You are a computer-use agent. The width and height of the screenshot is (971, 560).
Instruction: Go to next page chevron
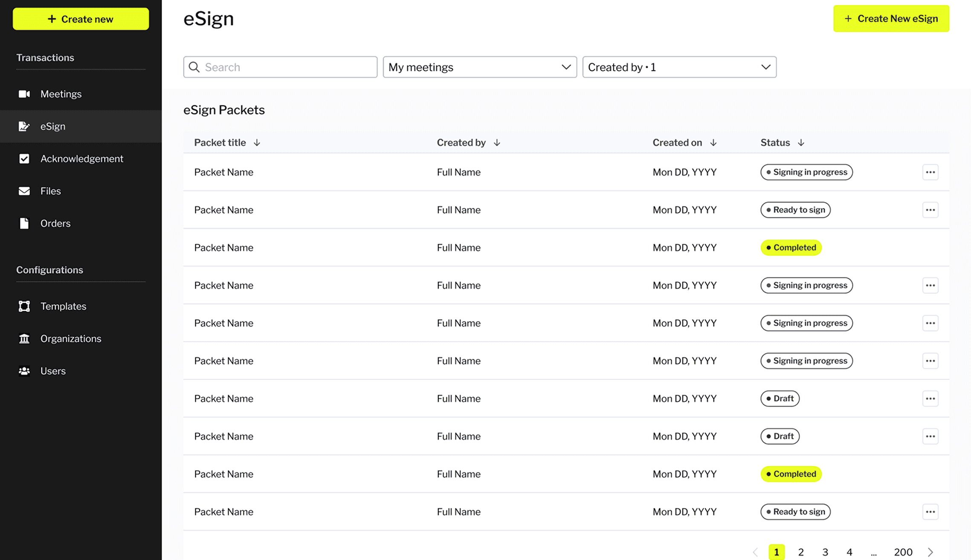930,552
